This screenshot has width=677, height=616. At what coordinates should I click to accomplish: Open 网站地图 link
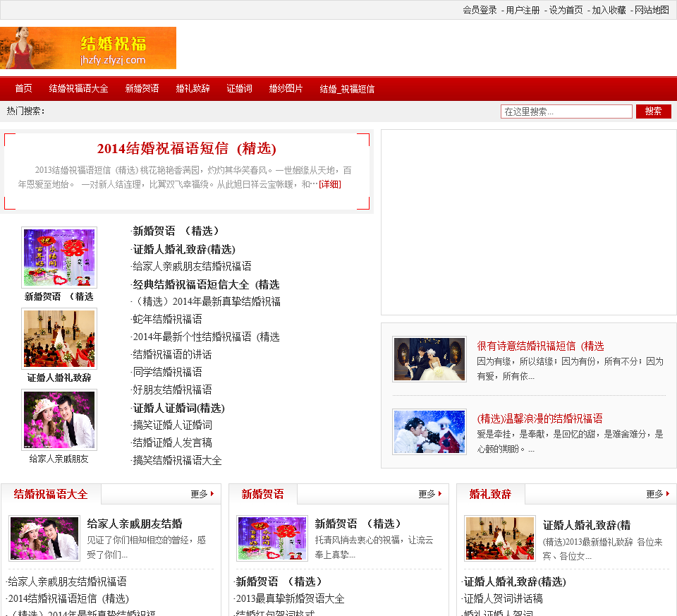click(652, 10)
